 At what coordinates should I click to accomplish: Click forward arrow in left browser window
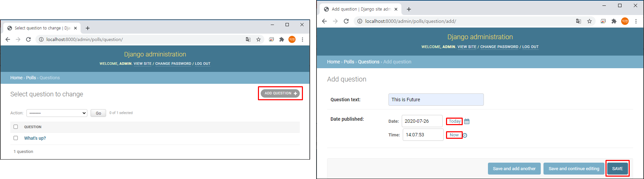click(x=18, y=40)
